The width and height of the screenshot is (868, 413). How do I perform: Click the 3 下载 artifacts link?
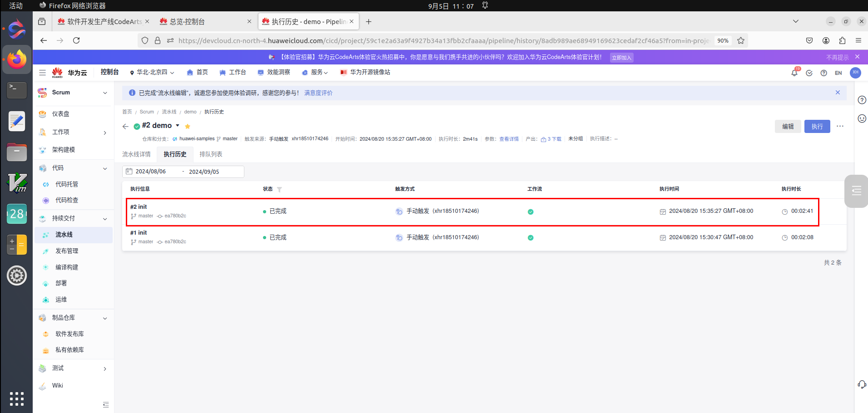click(551, 139)
